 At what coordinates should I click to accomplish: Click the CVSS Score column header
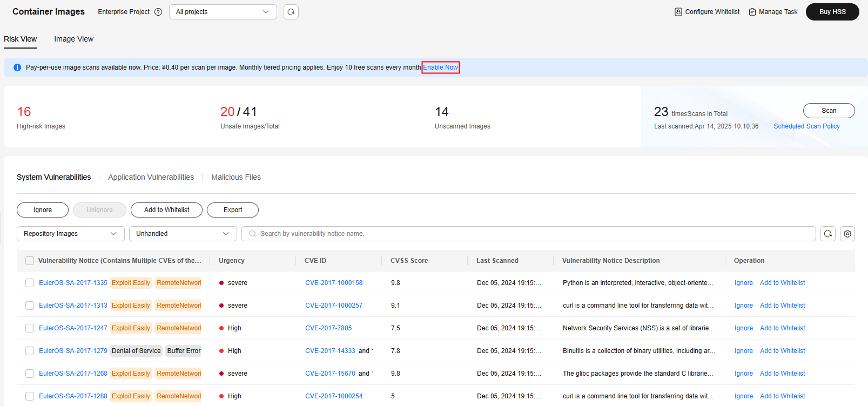[409, 261]
